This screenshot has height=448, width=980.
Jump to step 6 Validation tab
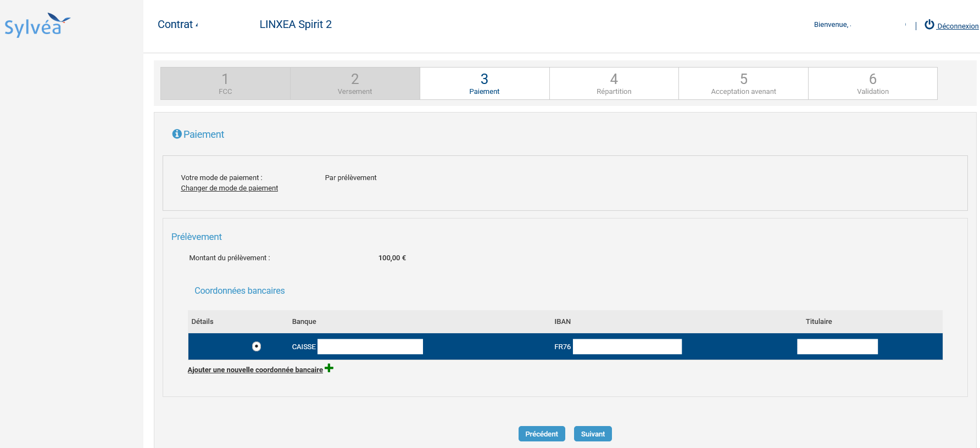(x=872, y=83)
